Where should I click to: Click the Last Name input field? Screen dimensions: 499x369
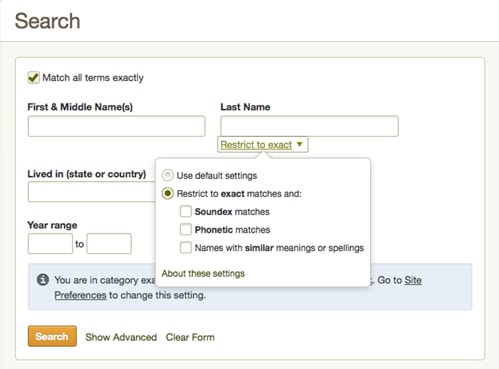tap(309, 126)
